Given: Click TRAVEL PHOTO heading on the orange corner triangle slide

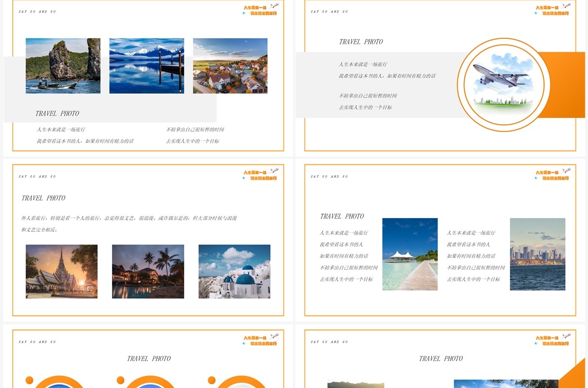Looking at the screenshot, I should coord(441,358).
